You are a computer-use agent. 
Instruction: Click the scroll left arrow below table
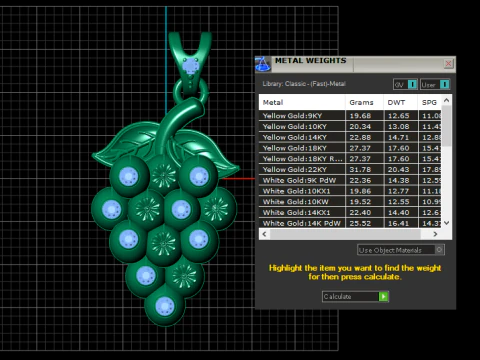tap(264, 234)
